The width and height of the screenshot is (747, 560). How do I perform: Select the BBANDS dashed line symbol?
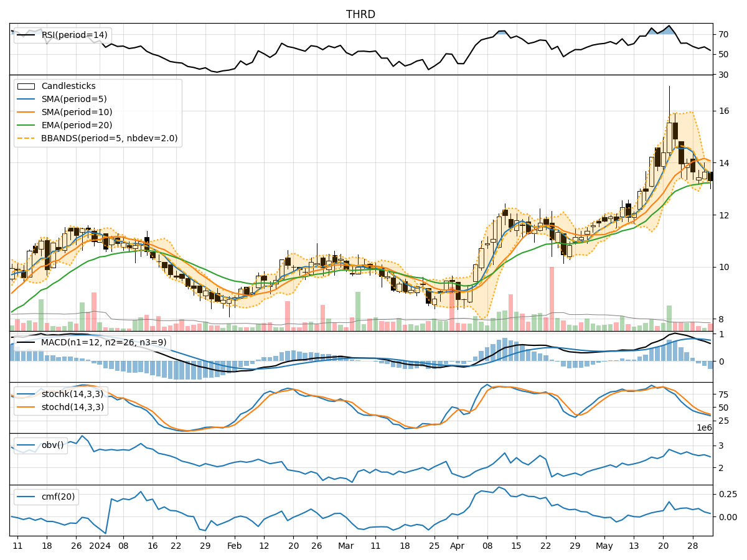(26, 138)
